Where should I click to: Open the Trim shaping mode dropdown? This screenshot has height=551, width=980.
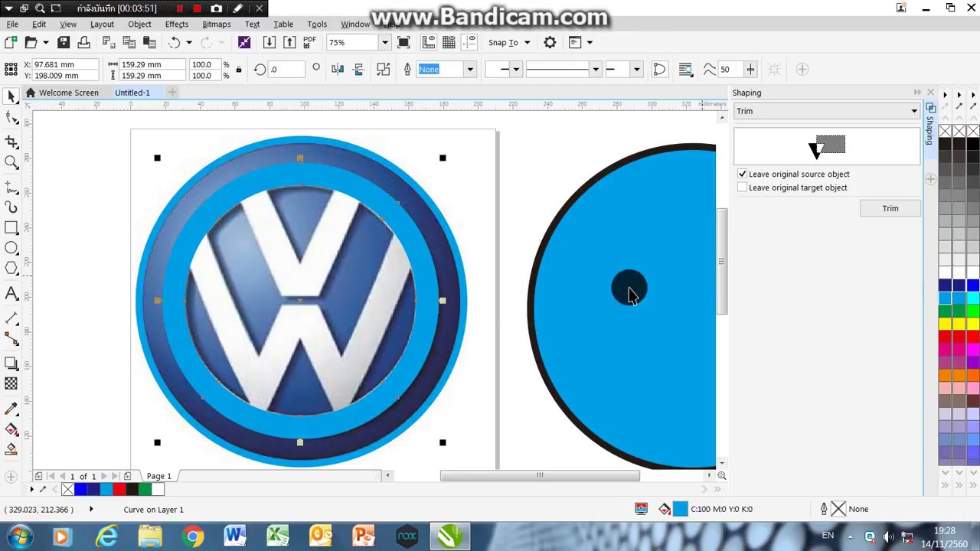827,111
